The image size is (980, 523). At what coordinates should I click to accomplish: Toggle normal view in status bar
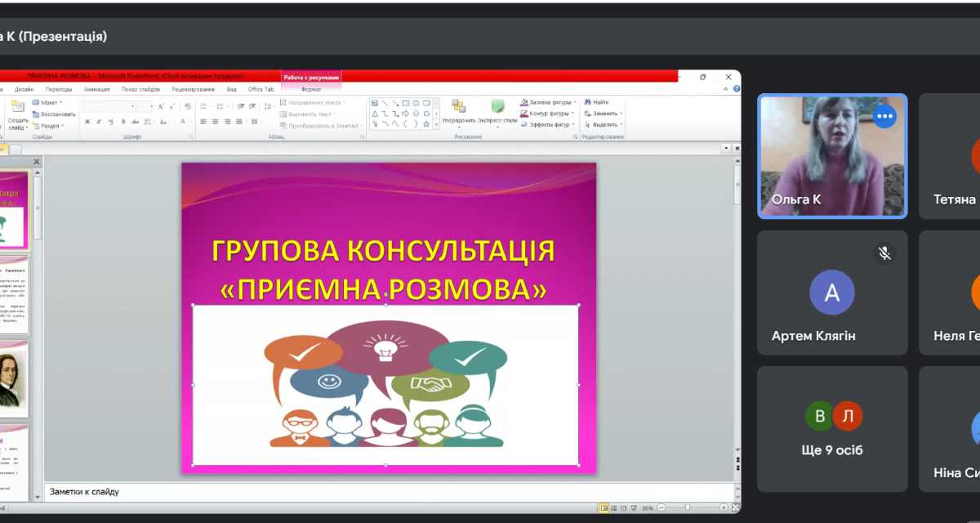(604, 507)
